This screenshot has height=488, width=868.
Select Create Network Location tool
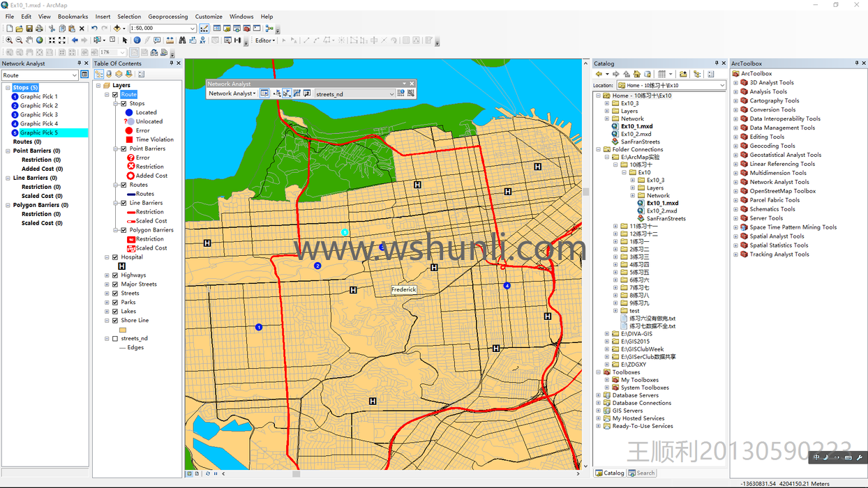[278, 93]
